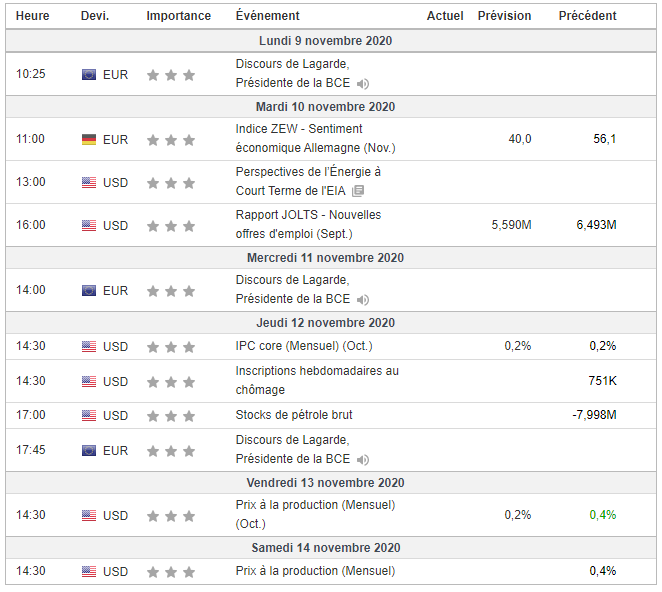Click importance stars for Stocks de pétrole brut
This screenshot has width=662, height=592.
click(x=171, y=416)
